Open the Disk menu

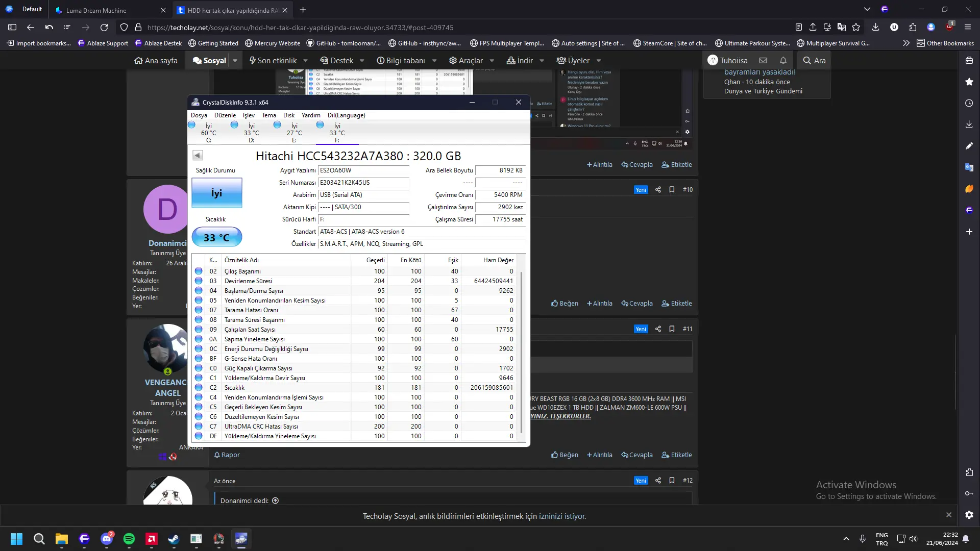coord(289,115)
